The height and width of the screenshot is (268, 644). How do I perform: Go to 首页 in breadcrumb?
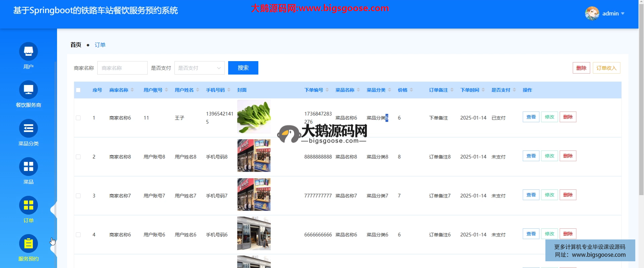[x=76, y=45]
